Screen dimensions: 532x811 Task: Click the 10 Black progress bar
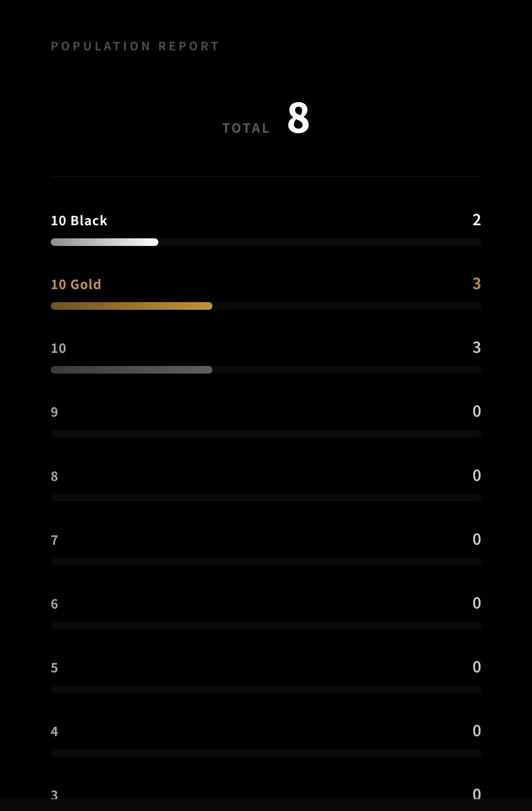(x=266, y=242)
